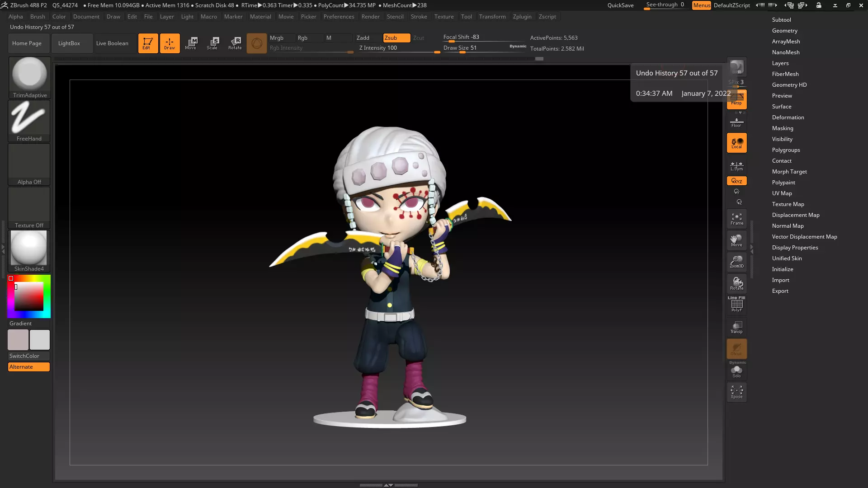Click the Zoom3D navigation icon
The image size is (868, 488).
pyautogui.click(x=736, y=262)
